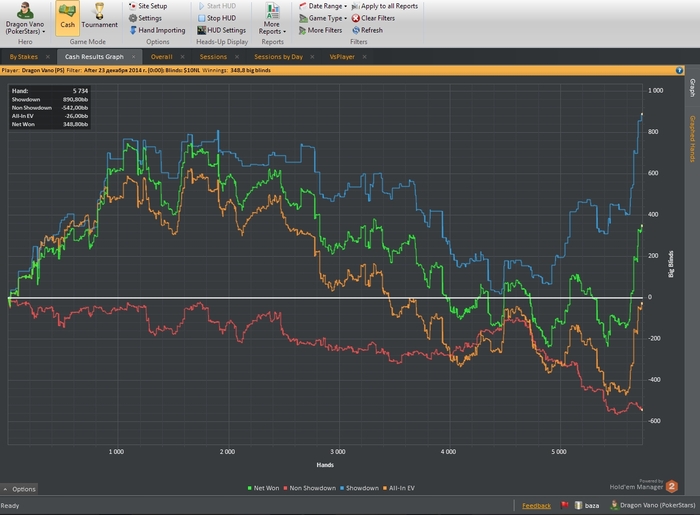Click Clear Filters
Image resolution: width=700 pixels, height=515 pixels.
tap(373, 18)
